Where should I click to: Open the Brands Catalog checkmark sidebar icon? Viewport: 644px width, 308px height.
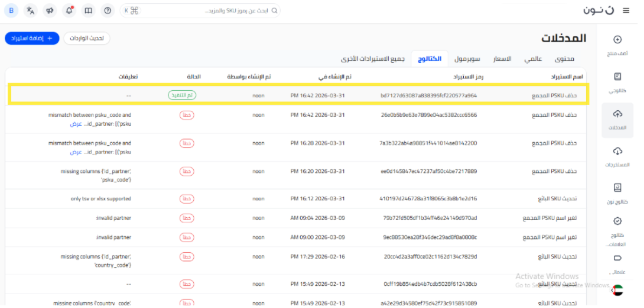(618, 221)
